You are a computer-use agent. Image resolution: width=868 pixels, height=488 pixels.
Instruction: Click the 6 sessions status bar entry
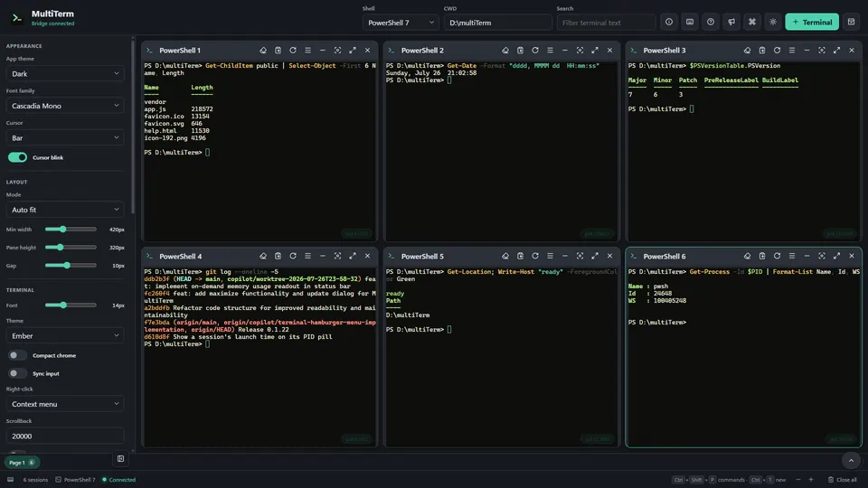(35, 480)
